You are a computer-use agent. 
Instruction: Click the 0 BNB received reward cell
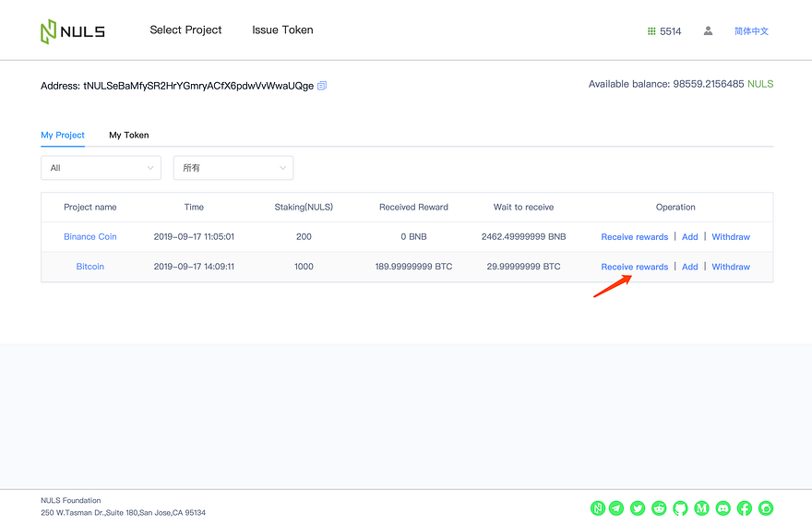click(x=413, y=236)
